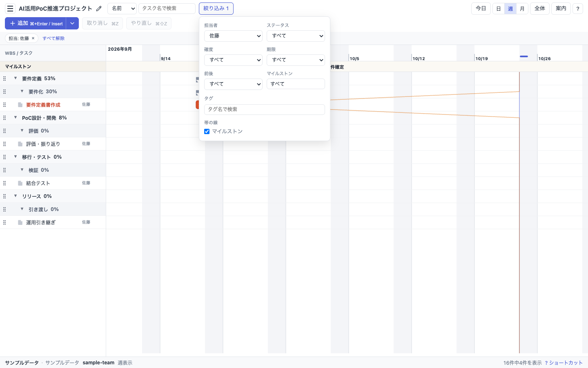Click the 追加 button
Viewport: 588px width, 368px height.
tap(36, 23)
